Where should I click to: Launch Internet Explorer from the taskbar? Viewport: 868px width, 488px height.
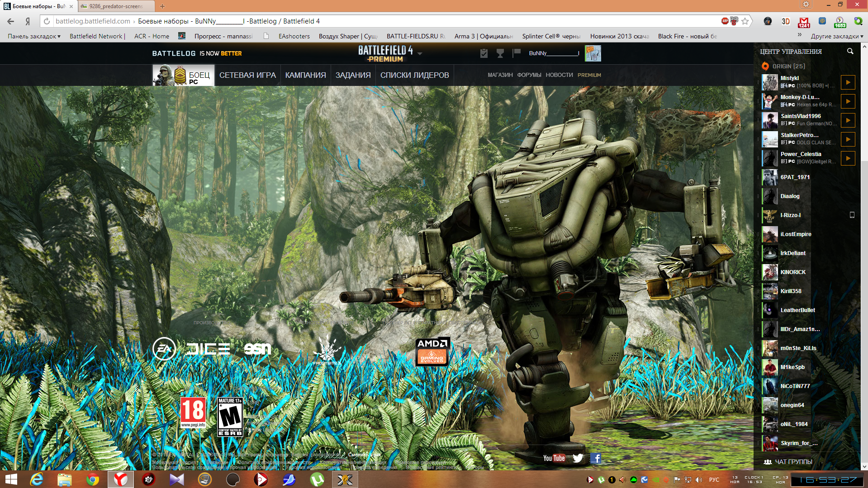coord(36,479)
